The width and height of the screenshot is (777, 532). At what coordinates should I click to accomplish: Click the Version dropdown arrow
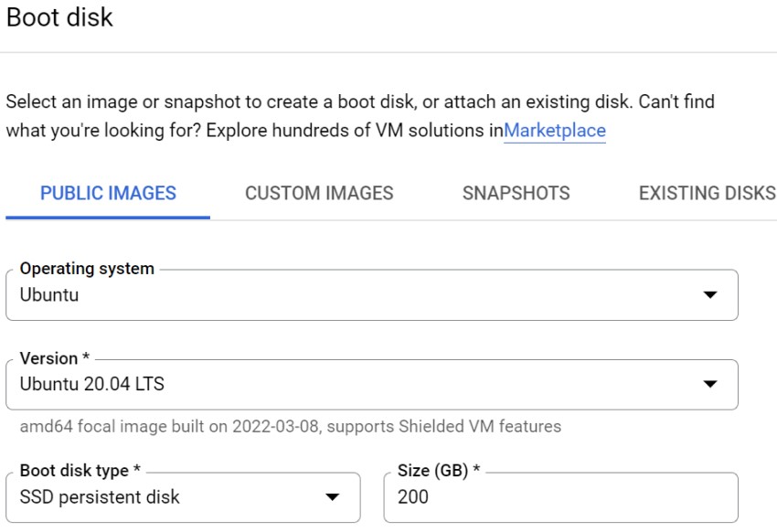click(709, 385)
